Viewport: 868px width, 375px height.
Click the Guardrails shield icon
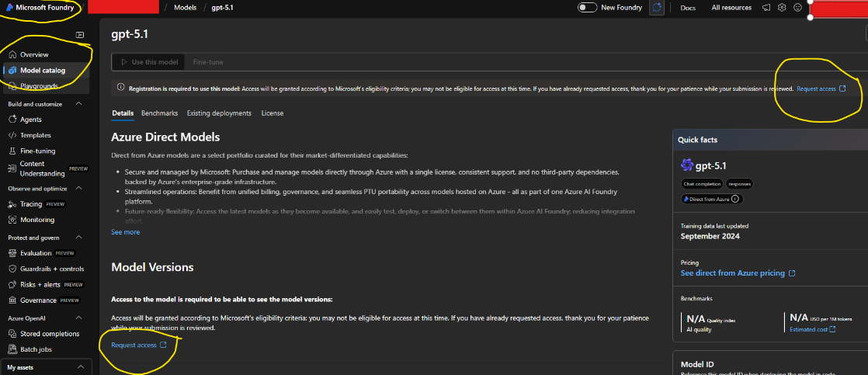tap(12, 269)
